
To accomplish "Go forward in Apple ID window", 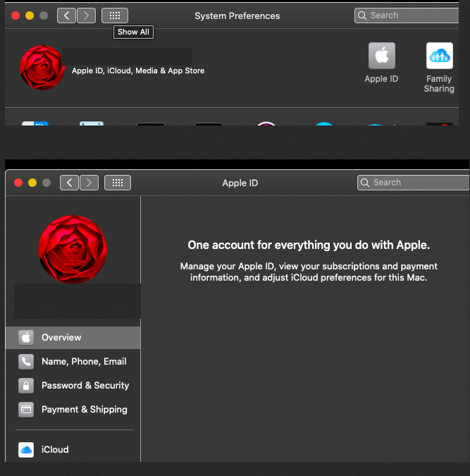I will [x=89, y=183].
